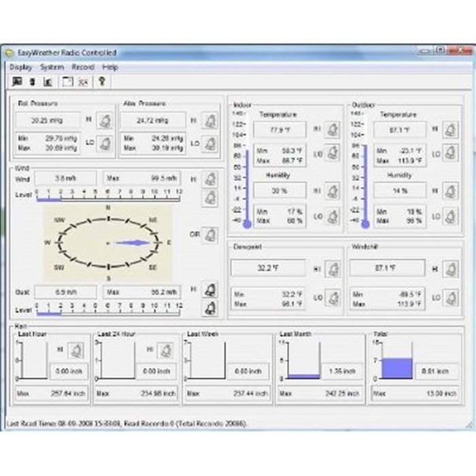The height and width of the screenshot is (476, 476).
Task: Toggle the Rel Pressure LO alarm bell
Action: coord(105,143)
